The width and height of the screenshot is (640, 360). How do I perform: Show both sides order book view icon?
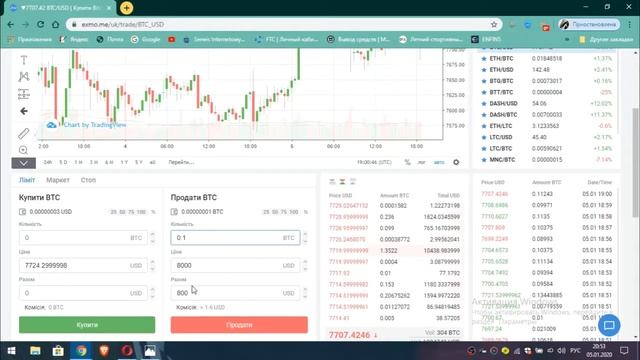pyautogui.click(x=332, y=182)
